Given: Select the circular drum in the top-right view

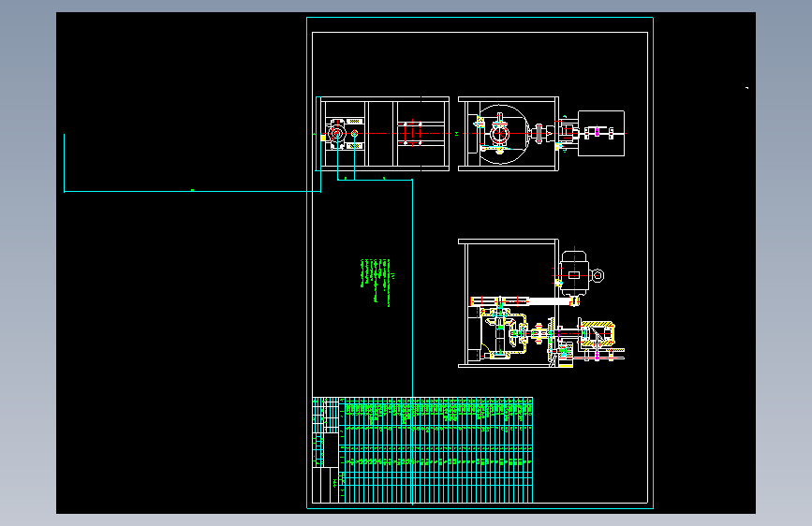Looking at the screenshot, I should [x=501, y=135].
